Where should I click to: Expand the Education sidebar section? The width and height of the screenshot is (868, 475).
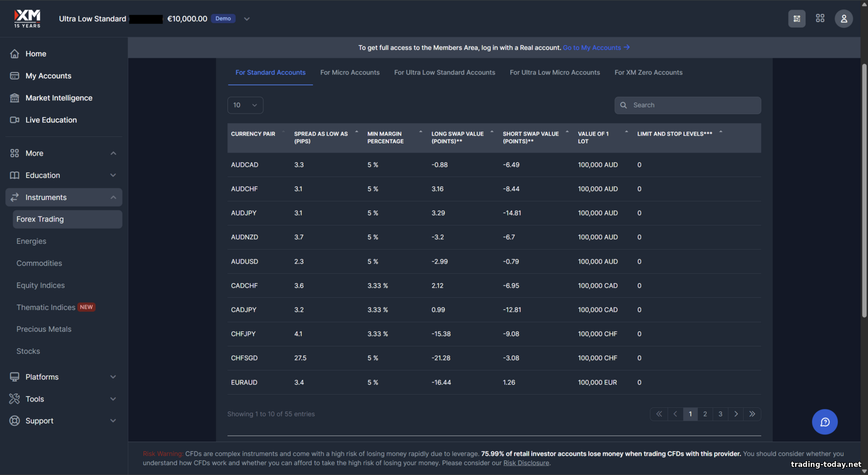point(113,176)
